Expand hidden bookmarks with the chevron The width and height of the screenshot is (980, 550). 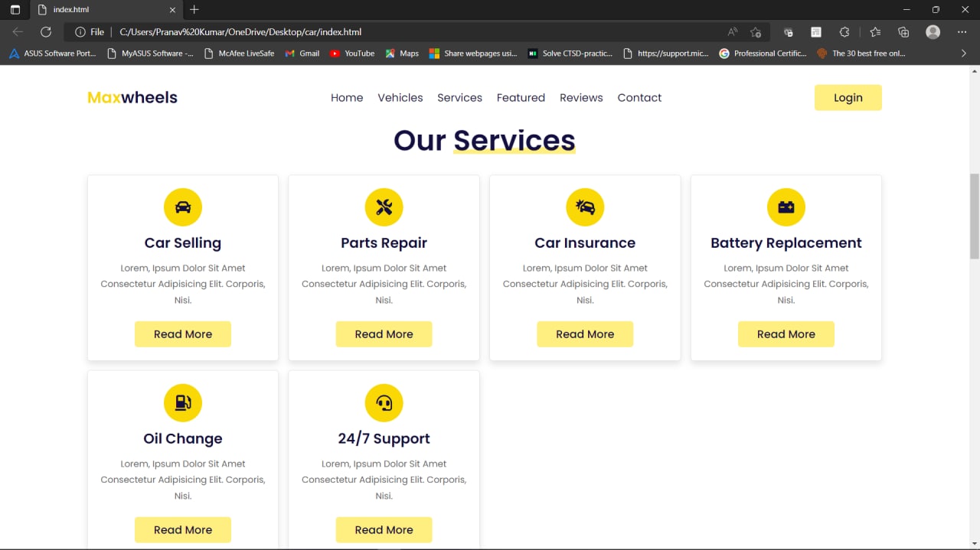pos(963,53)
